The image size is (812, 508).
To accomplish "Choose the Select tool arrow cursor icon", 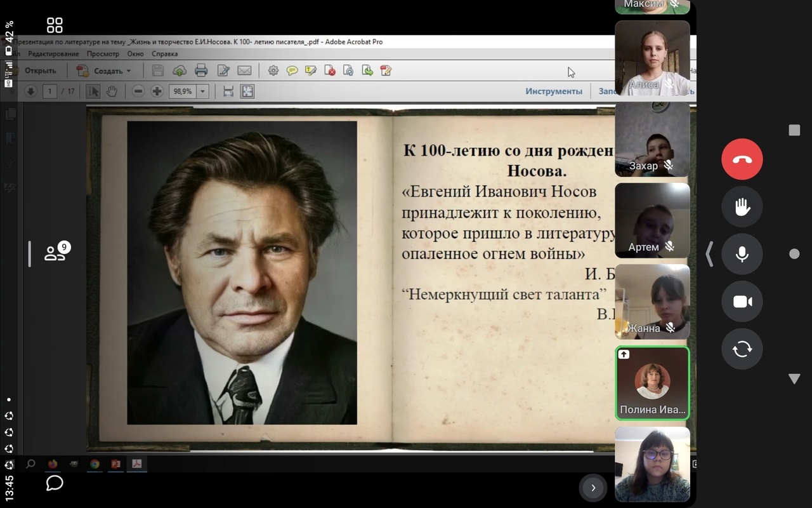I will [x=93, y=91].
